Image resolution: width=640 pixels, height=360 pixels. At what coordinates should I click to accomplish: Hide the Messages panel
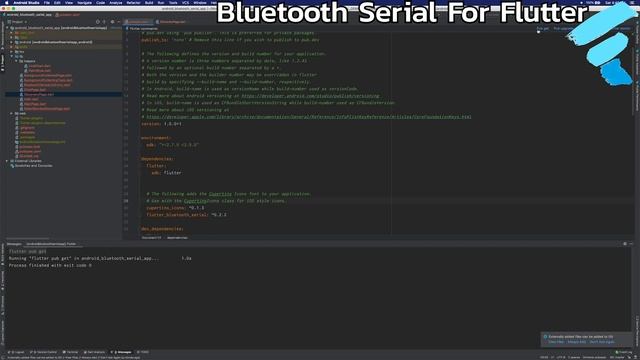(631, 244)
